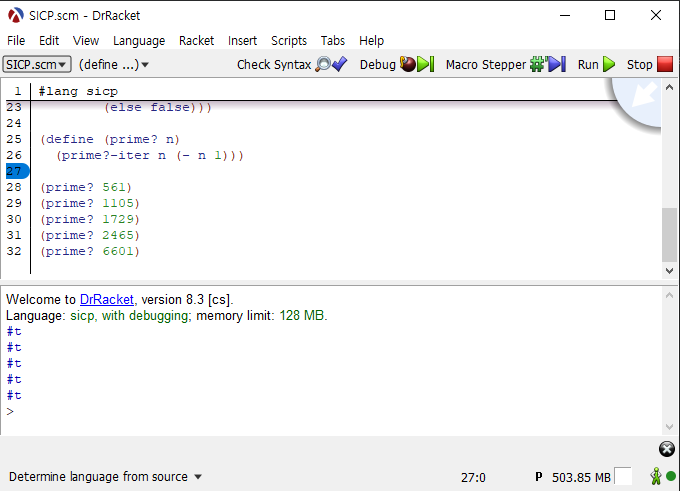Click the running-man status icon
The height and width of the screenshot is (491, 680).
[x=656, y=477]
